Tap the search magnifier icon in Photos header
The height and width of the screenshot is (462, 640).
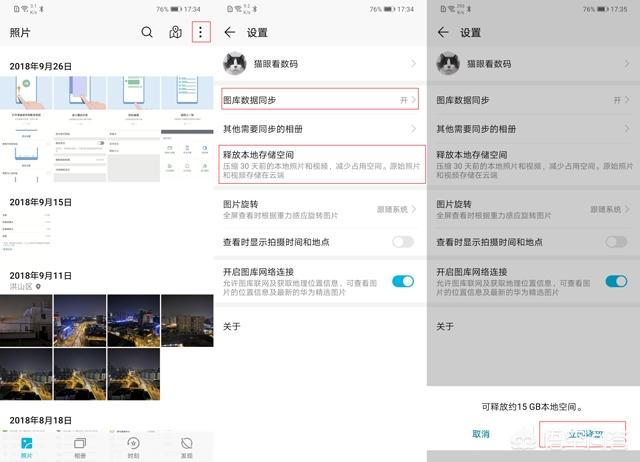(x=147, y=33)
